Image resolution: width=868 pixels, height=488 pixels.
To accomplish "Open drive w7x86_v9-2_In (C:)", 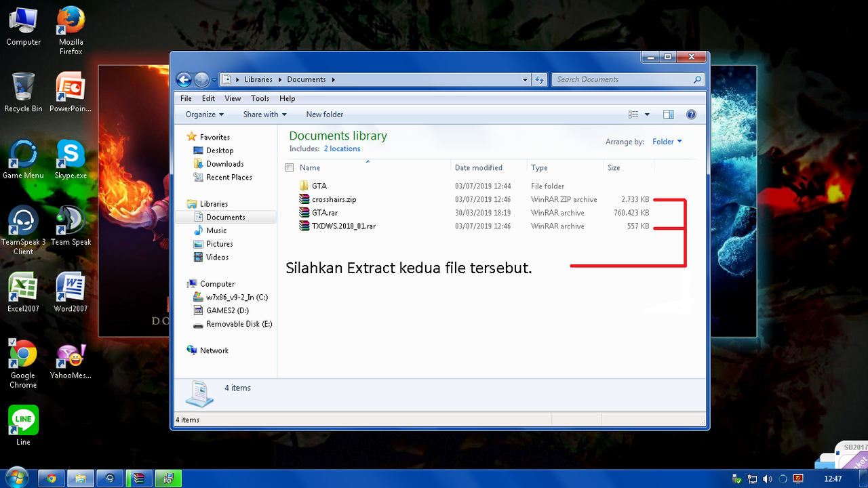I will pyautogui.click(x=237, y=298).
